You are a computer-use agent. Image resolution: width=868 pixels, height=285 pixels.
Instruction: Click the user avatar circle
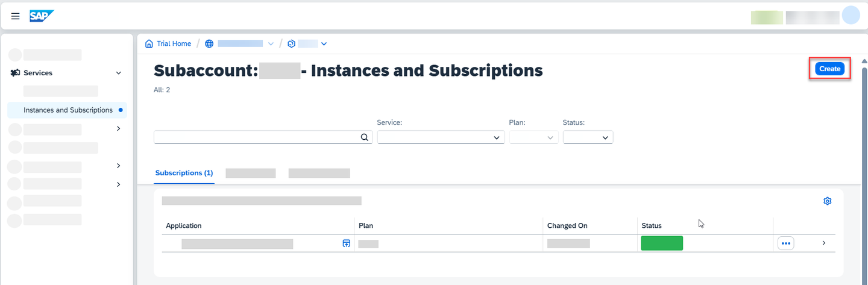click(x=851, y=16)
